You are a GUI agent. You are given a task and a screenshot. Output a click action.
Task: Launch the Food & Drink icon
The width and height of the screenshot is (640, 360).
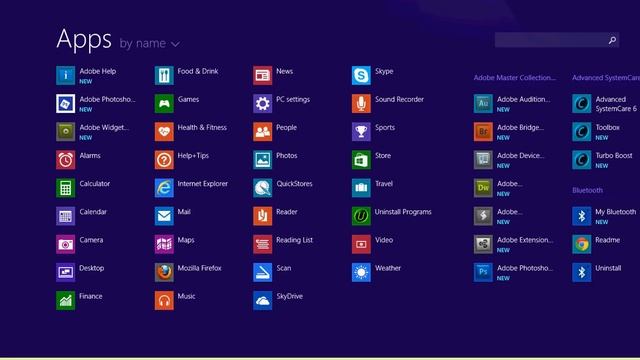tap(164, 75)
